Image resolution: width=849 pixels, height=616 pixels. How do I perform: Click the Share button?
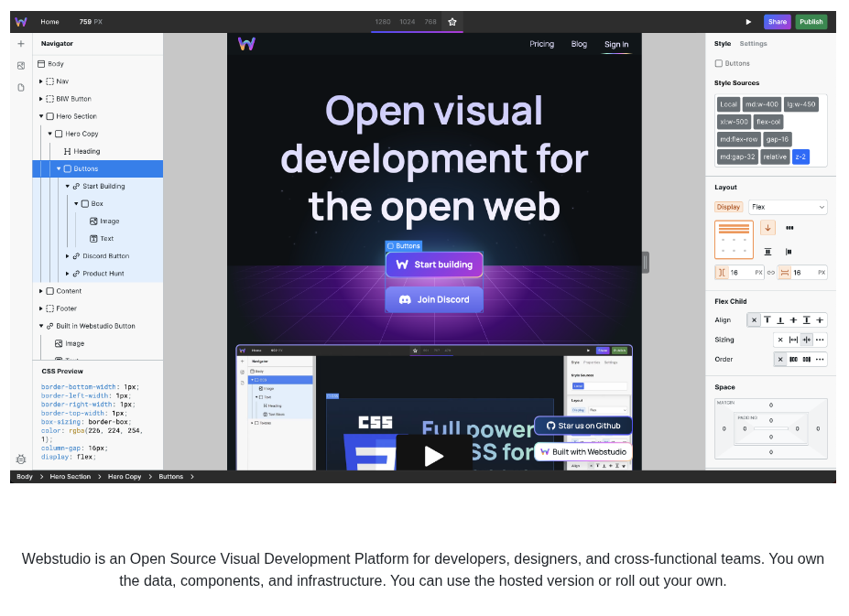click(777, 22)
